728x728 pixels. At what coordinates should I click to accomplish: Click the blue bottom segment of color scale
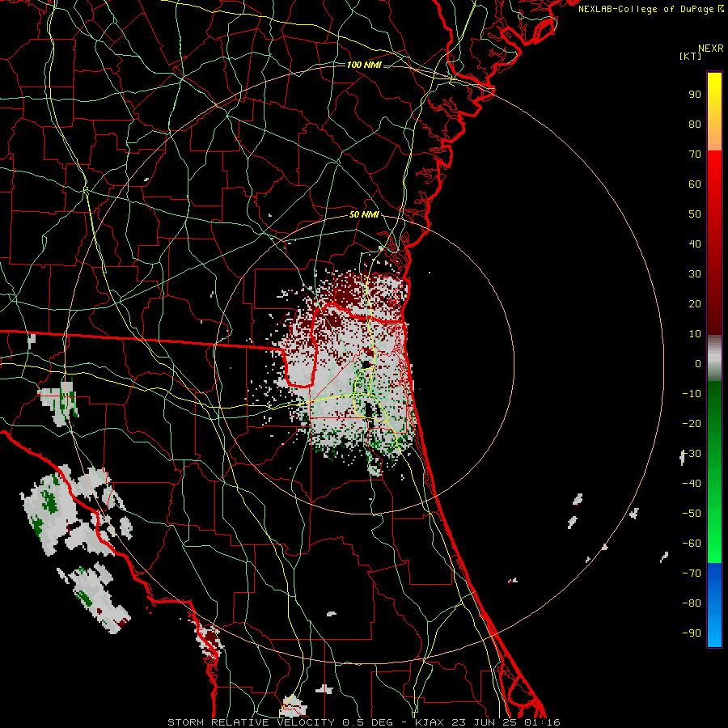click(714, 605)
